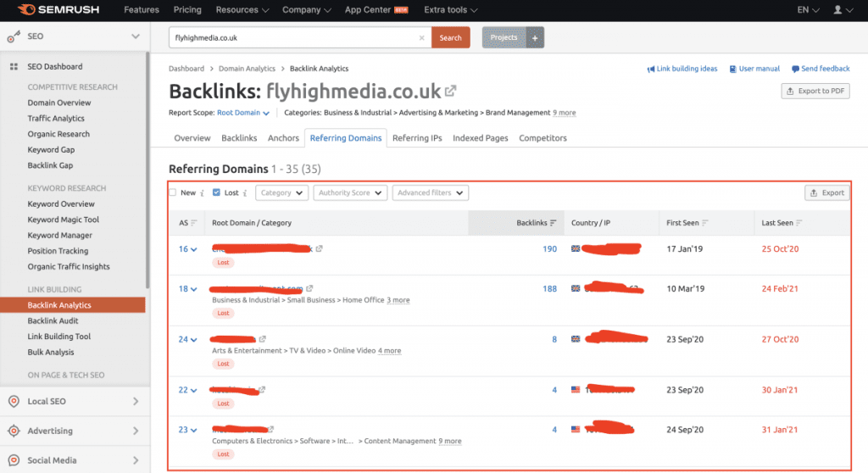The width and height of the screenshot is (868, 473).
Task: Change Report Scope Root Domain dropdown
Action: pos(243,113)
